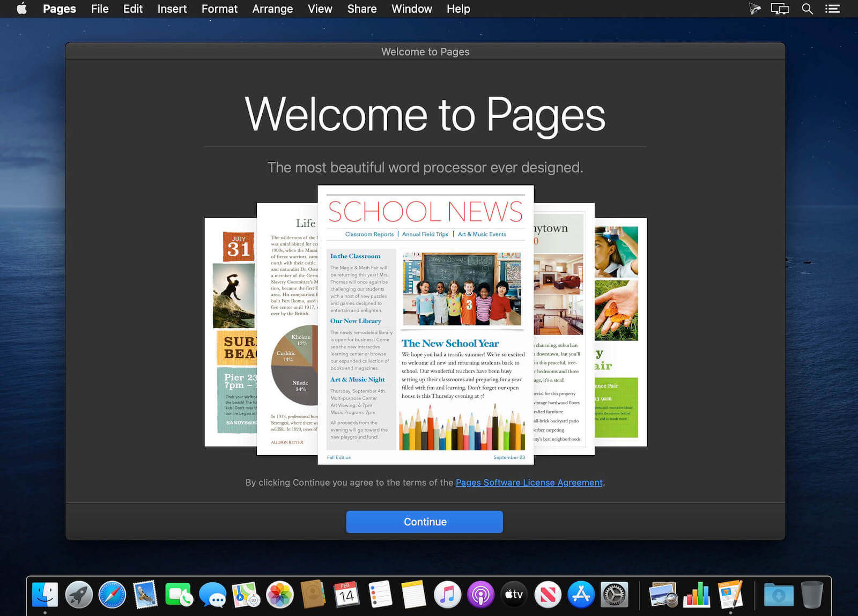Click the School News template thumbnail
The height and width of the screenshot is (616, 858).
[426, 325]
